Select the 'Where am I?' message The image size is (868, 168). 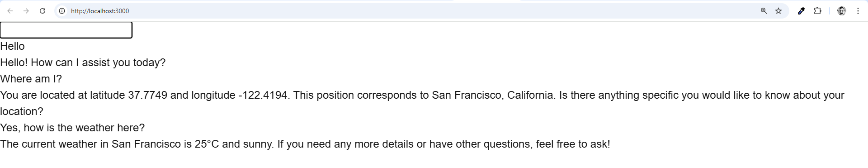31,79
